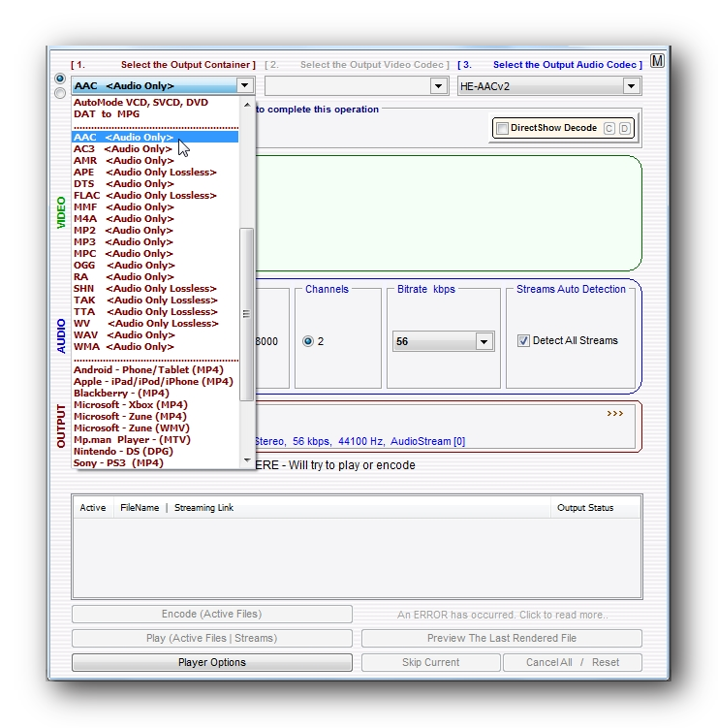The image size is (718, 728).
Task: Click the M button in top-right corner
Action: pos(657,61)
